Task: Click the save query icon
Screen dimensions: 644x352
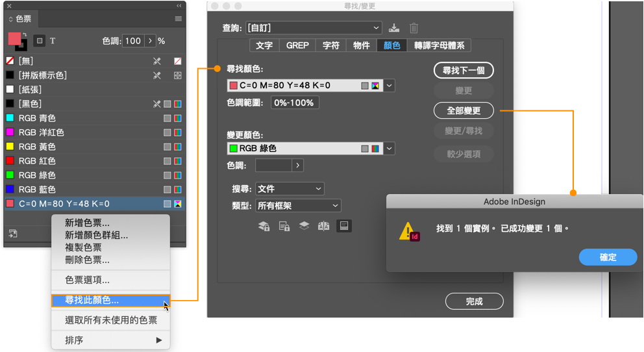Action: tap(394, 28)
